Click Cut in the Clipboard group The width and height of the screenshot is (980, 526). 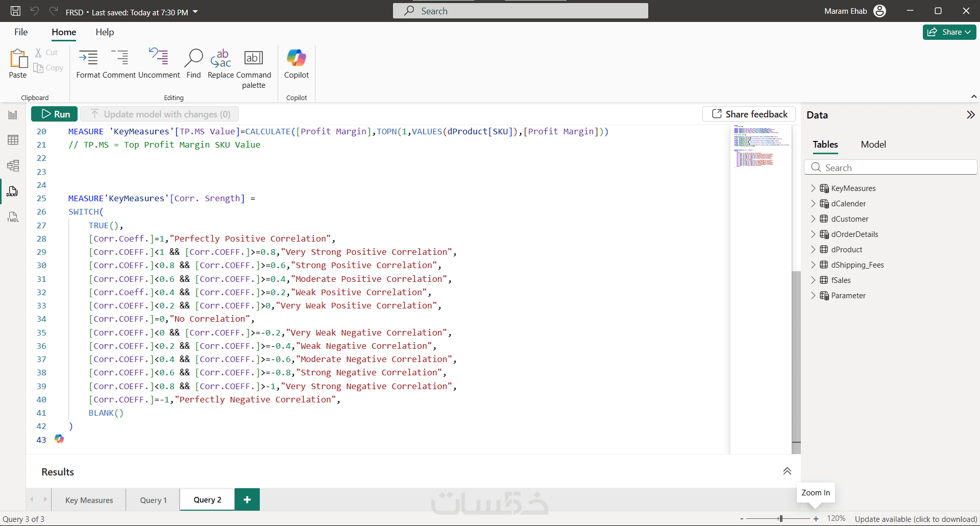click(46, 52)
